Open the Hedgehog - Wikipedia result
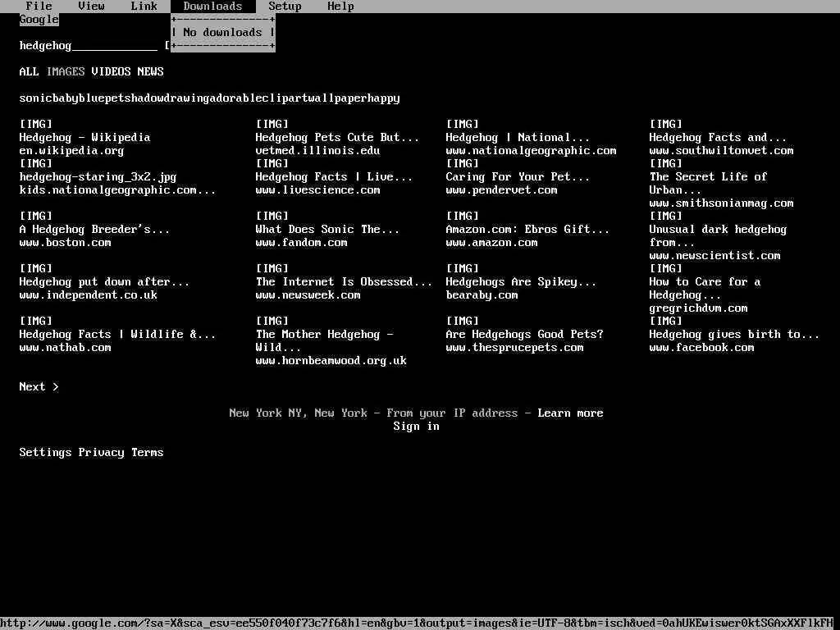Viewport: 840px width, 630px height. 84,138
